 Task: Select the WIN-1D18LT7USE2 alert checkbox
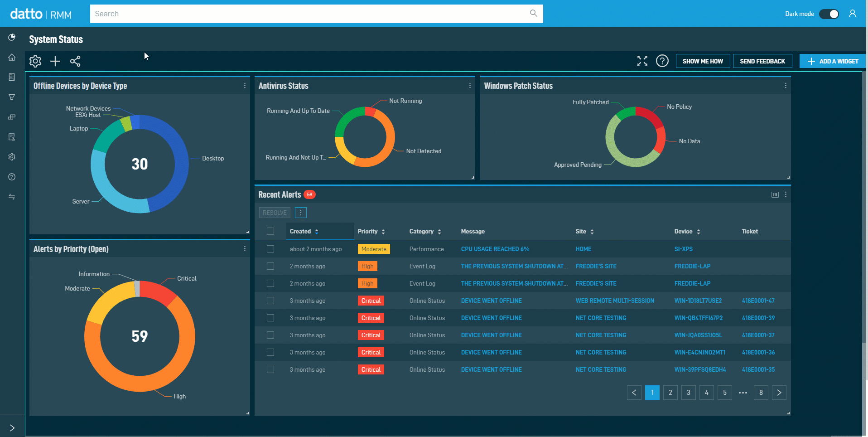click(x=270, y=301)
